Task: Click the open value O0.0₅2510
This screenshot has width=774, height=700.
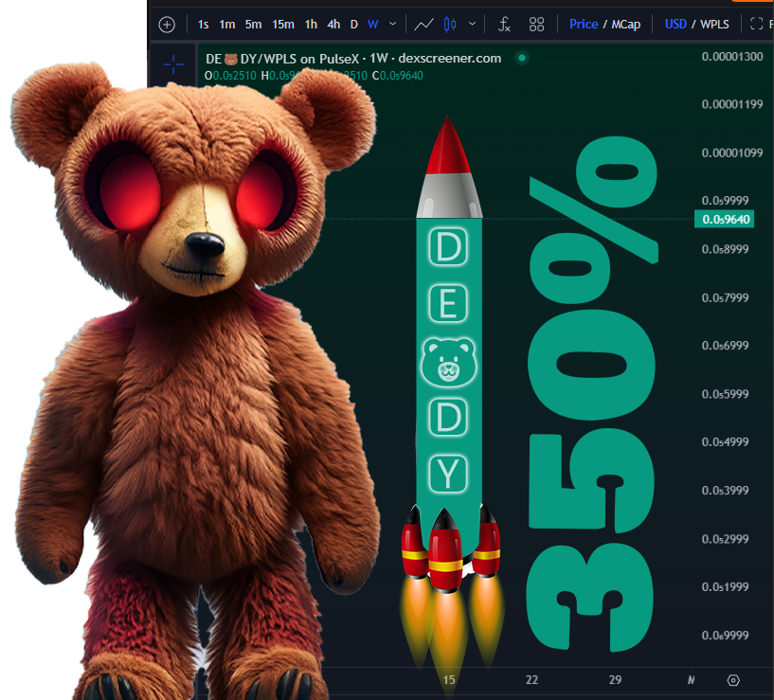Action: pos(230,76)
